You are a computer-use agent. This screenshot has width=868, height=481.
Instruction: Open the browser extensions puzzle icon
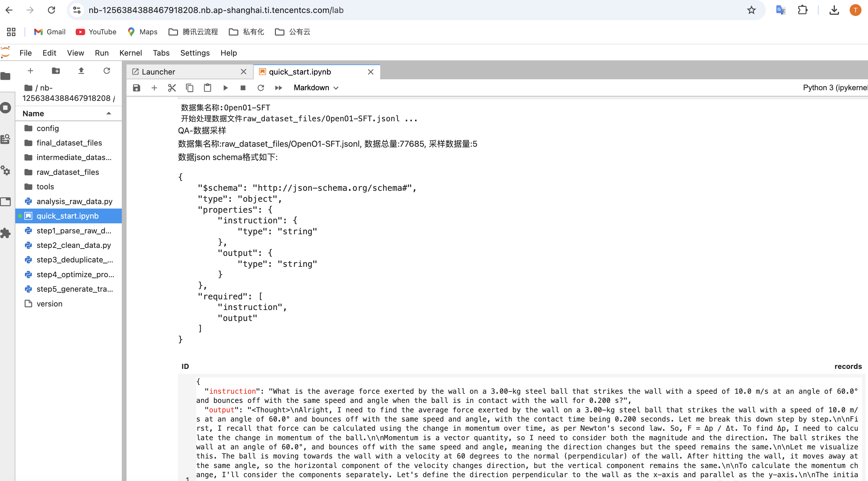pos(803,10)
